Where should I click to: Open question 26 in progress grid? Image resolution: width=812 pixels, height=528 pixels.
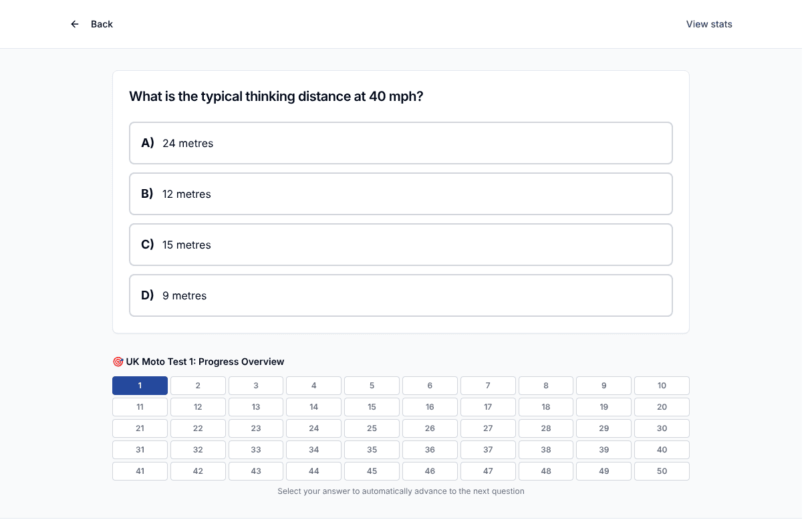430,428
